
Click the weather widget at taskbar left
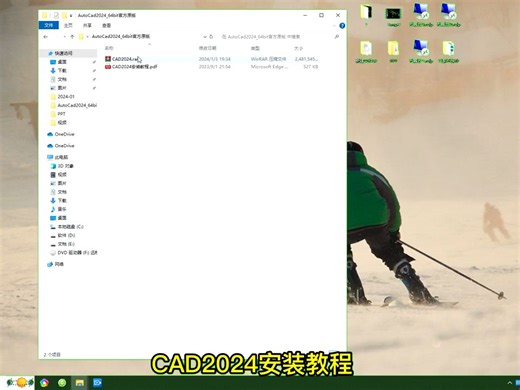pos(20,383)
